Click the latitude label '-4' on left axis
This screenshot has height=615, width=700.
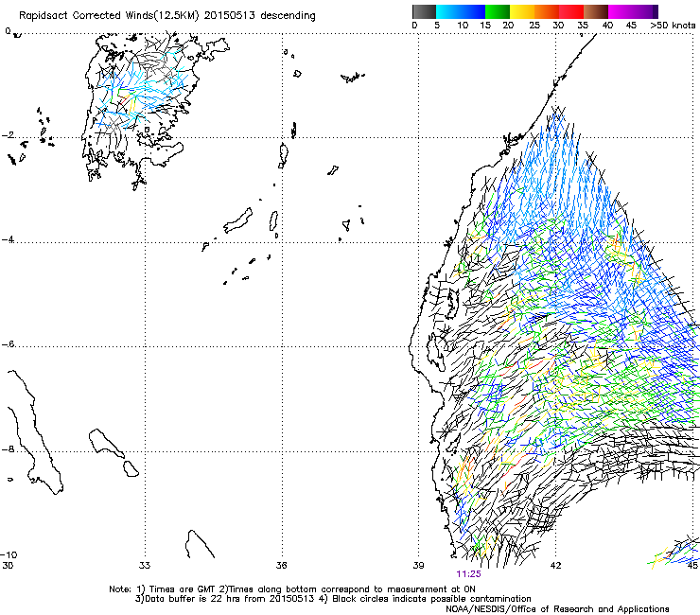8,239
